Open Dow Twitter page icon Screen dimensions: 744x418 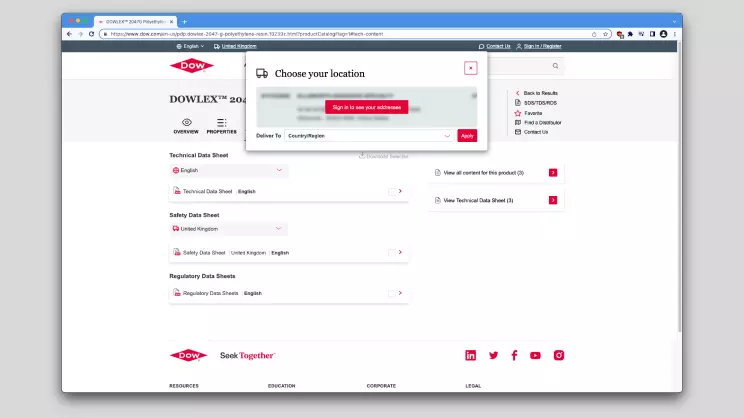493,355
